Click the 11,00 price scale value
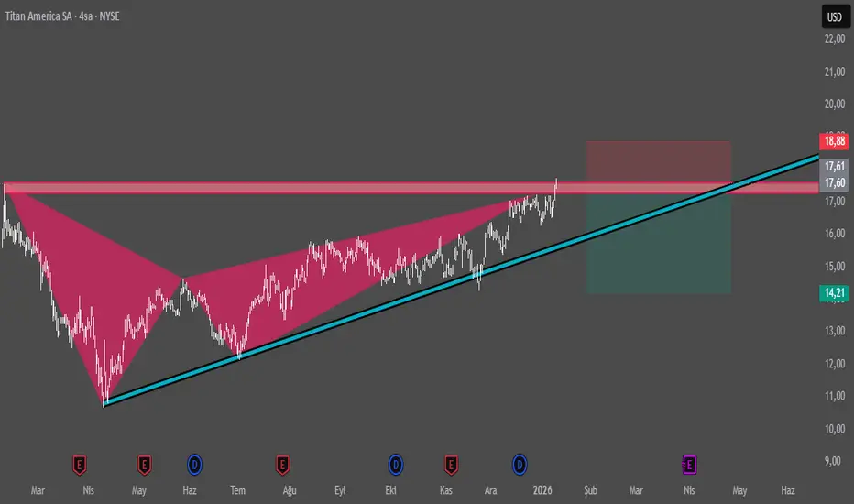 (835, 396)
